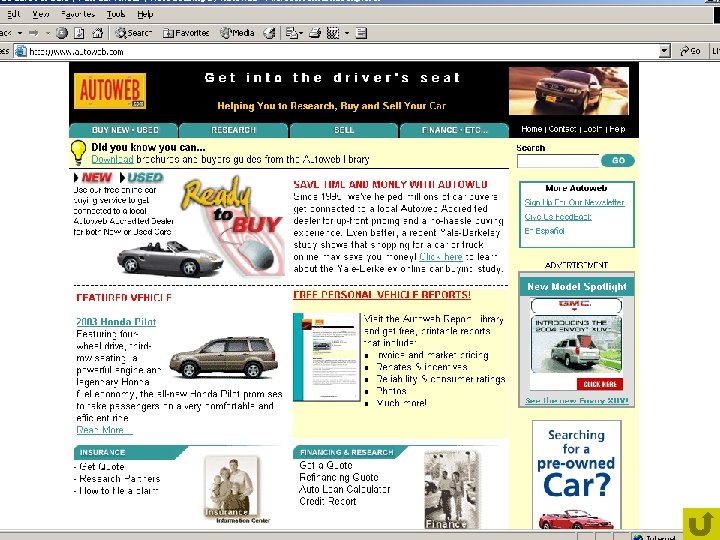Open the Favorites pane from toolbar

click(x=186, y=33)
